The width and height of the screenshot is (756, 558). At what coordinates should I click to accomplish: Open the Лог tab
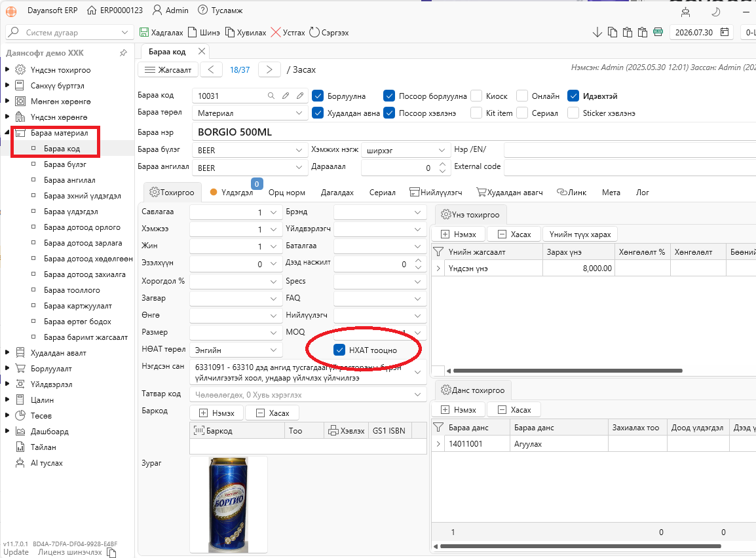642,193
